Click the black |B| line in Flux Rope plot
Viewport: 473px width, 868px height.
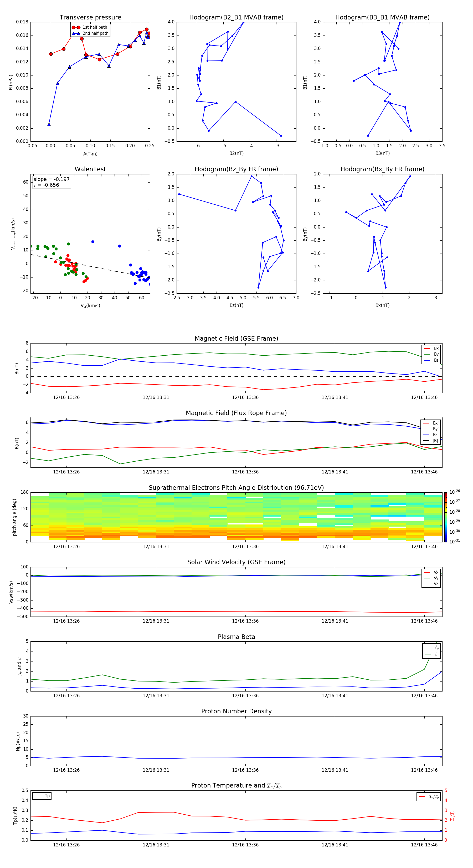click(x=236, y=421)
